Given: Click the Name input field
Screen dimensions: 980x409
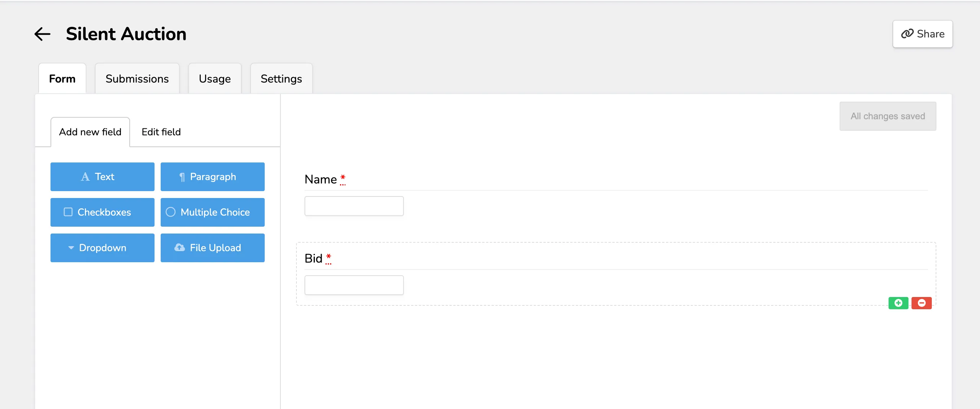Looking at the screenshot, I should (x=354, y=206).
